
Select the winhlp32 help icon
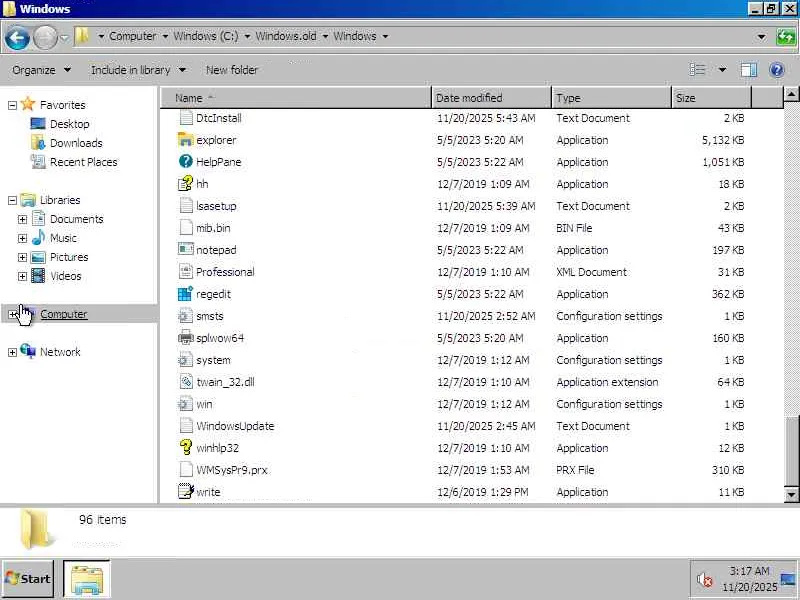[x=185, y=448]
